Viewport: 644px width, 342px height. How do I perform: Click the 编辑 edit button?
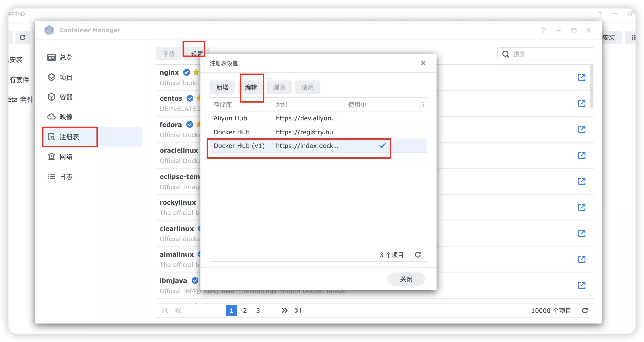point(251,87)
